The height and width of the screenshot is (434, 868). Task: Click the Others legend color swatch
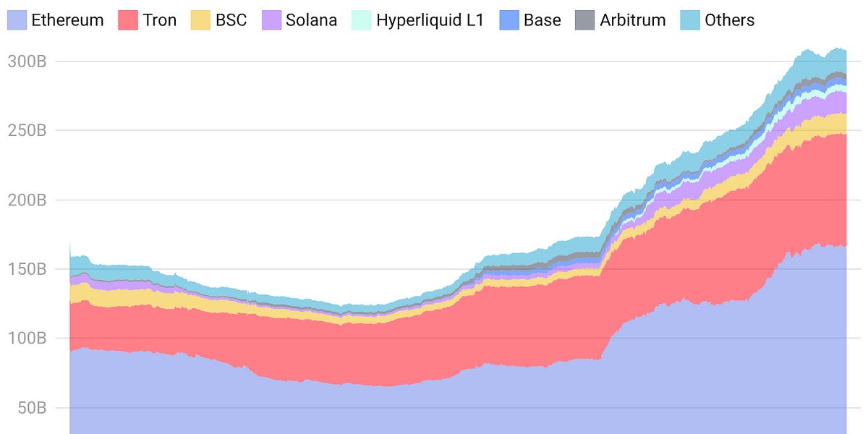click(x=691, y=20)
